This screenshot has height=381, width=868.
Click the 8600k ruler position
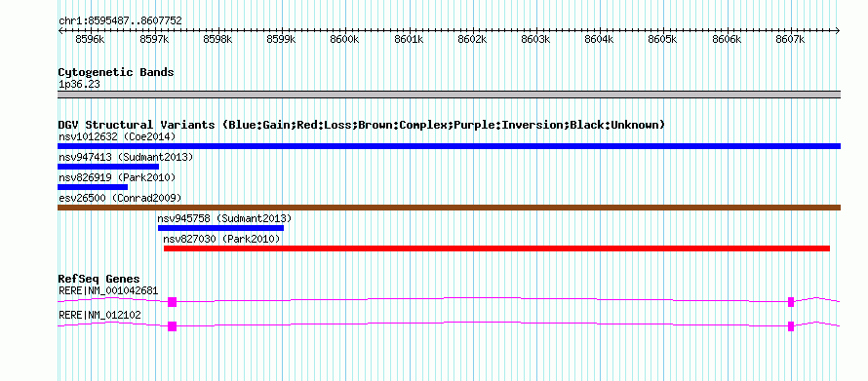point(345,39)
